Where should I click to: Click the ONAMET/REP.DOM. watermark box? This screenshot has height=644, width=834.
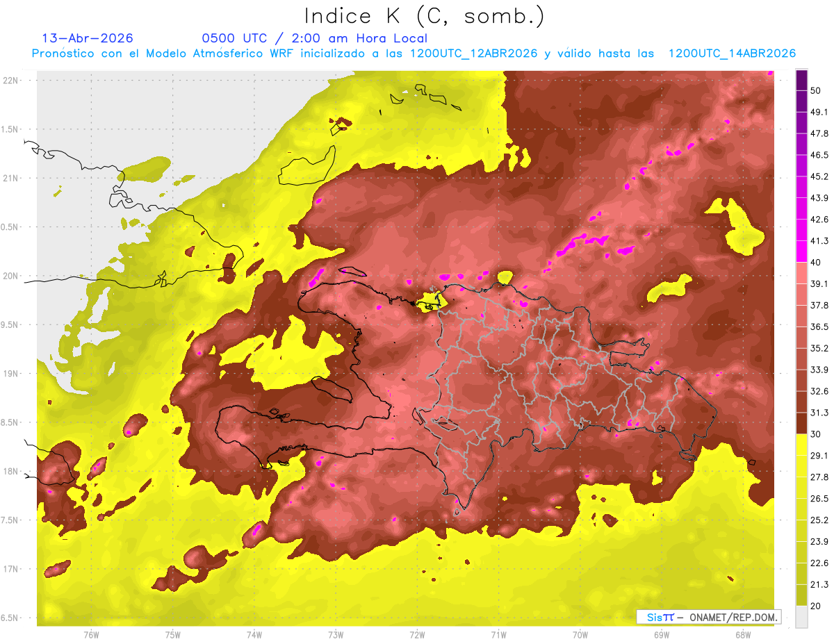[708, 617]
